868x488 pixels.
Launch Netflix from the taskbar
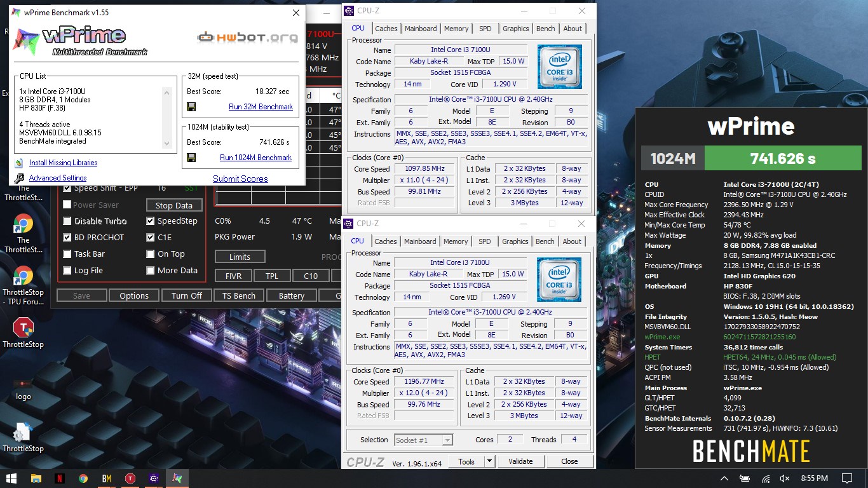point(59,478)
